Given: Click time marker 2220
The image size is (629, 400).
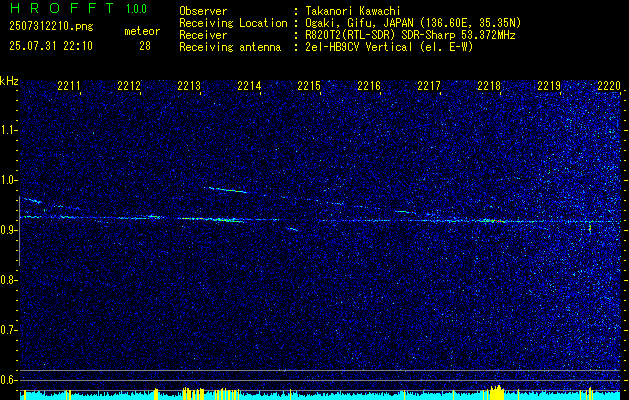Looking at the screenshot, I should (609, 86).
